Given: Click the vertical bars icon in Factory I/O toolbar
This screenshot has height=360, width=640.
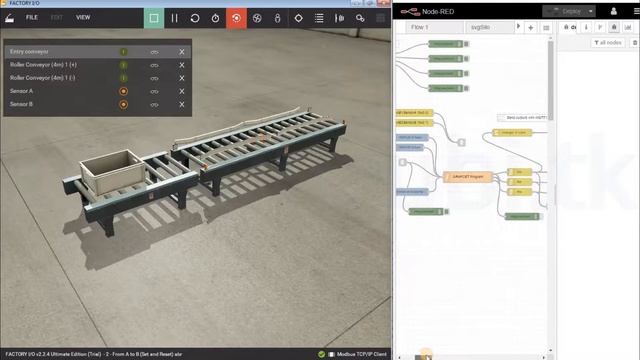Looking at the screenshot, I should tap(340, 18).
